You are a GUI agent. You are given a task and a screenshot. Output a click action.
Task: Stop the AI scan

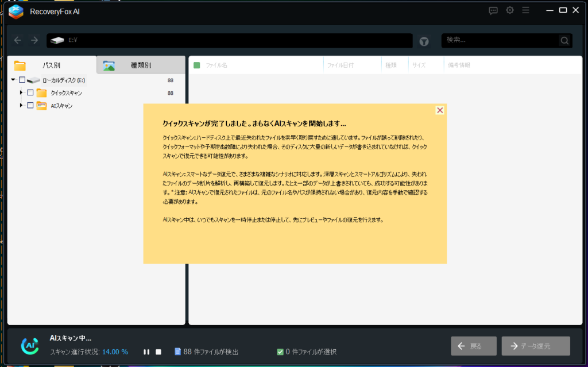[x=158, y=351]
